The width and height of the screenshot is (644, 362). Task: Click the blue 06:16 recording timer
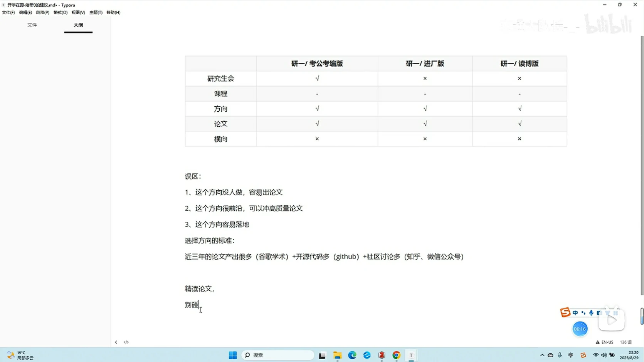(x=580, y=329)
